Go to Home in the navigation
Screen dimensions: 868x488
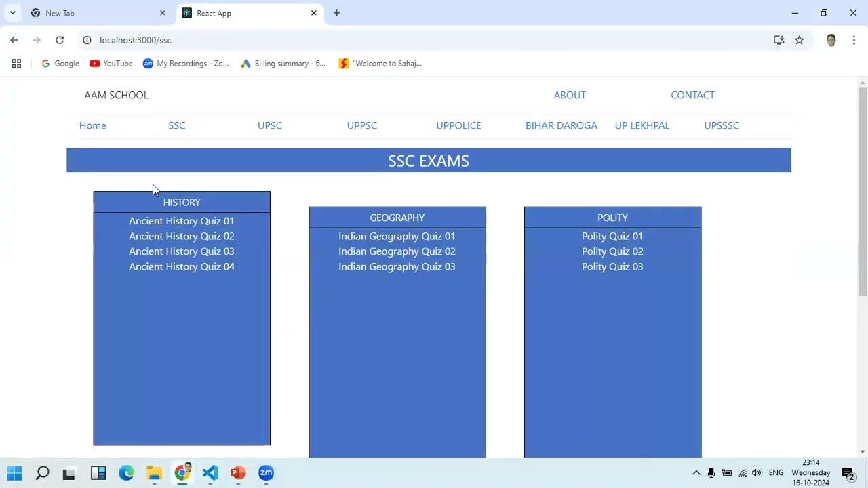pos(93,125)
